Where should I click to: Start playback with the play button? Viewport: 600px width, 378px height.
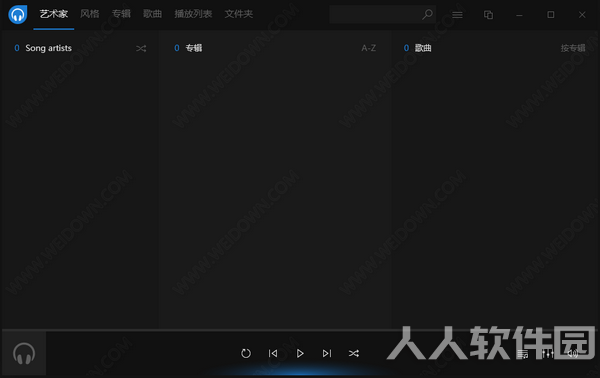point(300,353)
